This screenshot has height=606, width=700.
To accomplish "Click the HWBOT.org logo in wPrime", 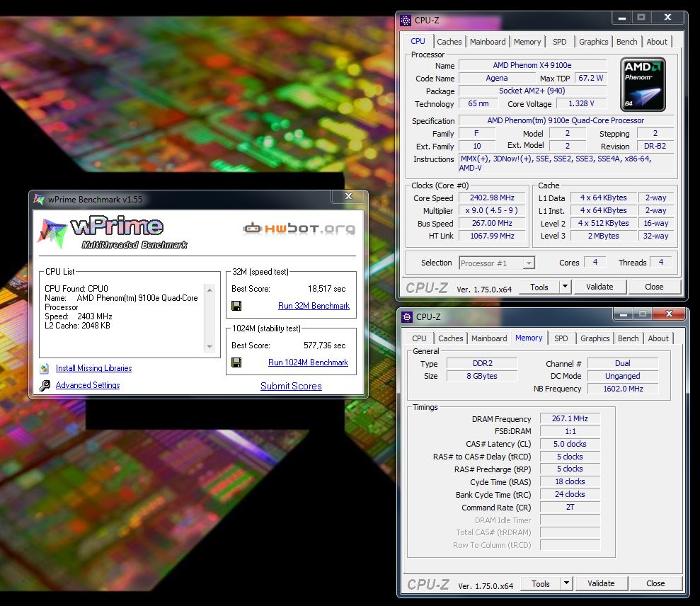I will coord(299,228).
